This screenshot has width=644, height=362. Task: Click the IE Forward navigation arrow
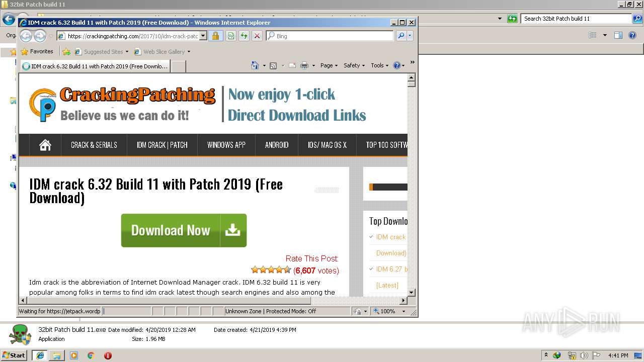40,36
